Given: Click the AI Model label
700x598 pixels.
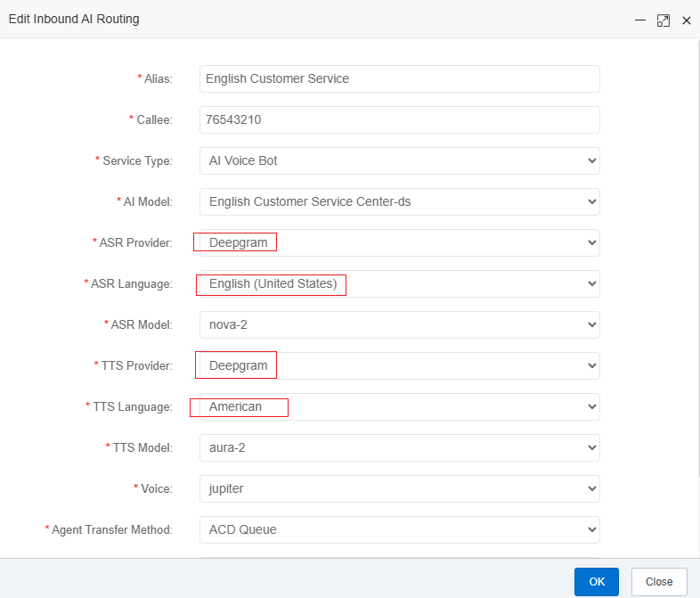Looking at the screenshot, I should (148, 202).
